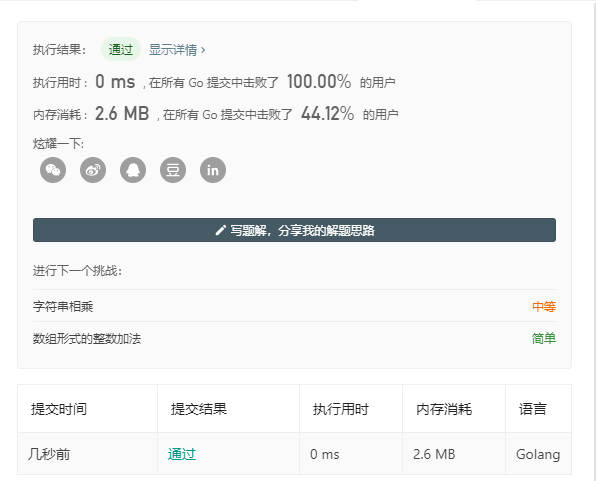Open next challenge 数组形式的整数加法
Viewport: 596px width, 481px height.
87,338
